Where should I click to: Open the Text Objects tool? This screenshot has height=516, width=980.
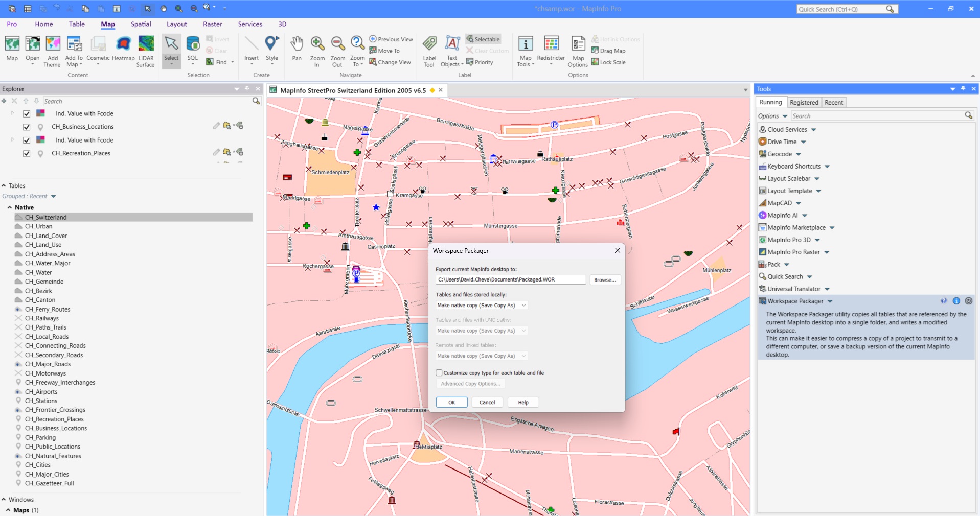tap(452, 51)
